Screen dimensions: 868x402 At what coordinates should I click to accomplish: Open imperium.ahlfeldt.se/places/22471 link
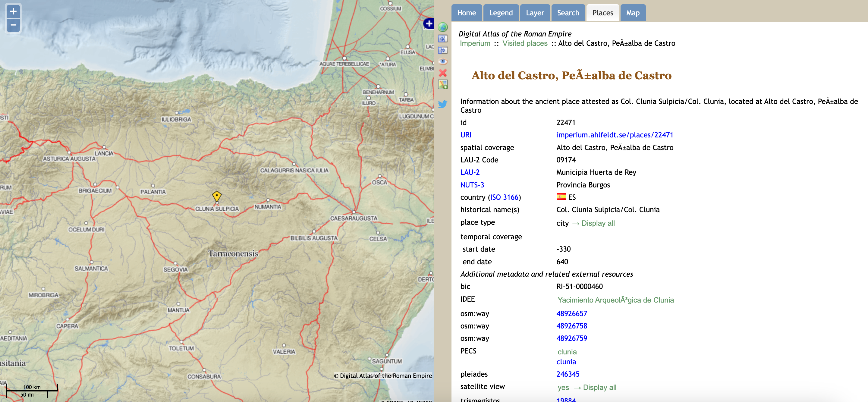coord(614,135)
